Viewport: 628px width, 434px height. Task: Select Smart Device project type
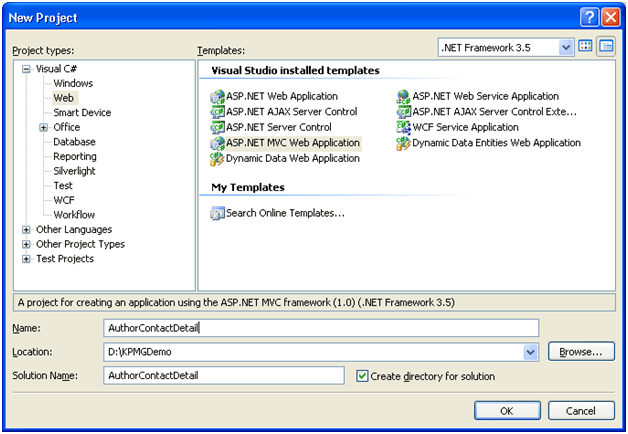82,113
